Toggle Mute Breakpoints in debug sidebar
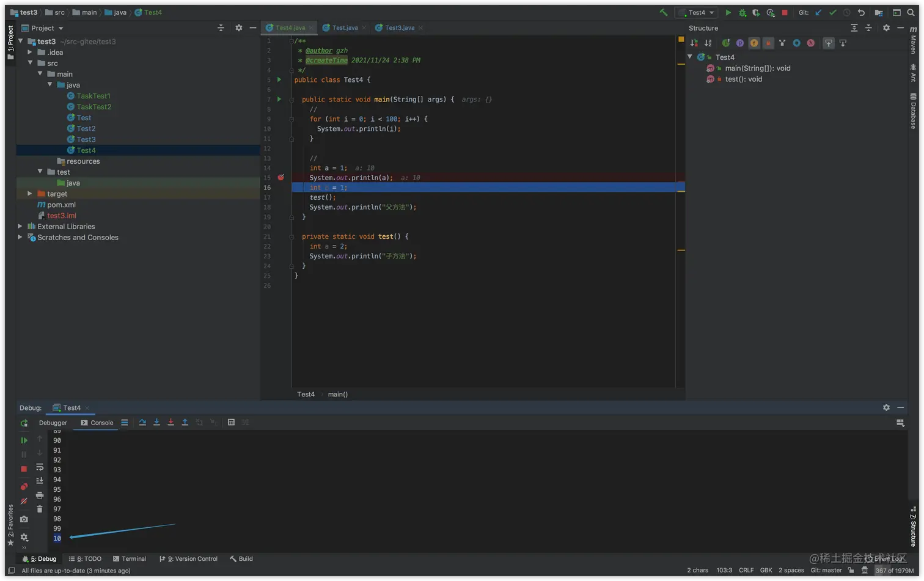 24,502
